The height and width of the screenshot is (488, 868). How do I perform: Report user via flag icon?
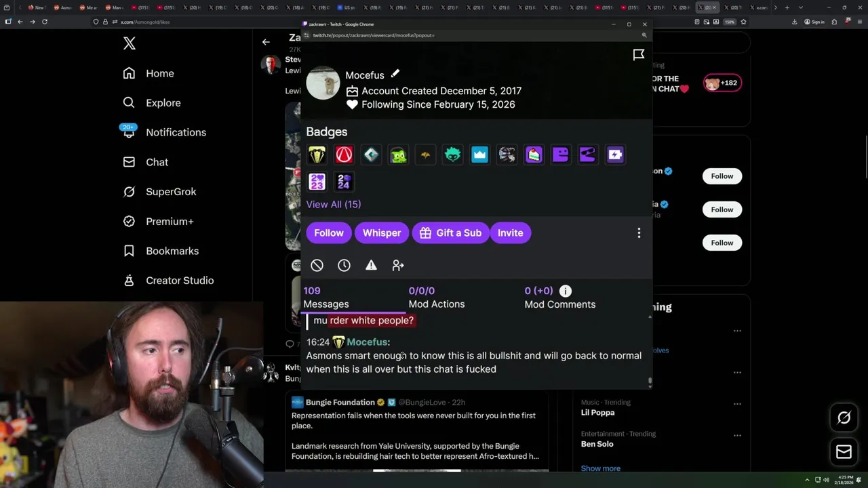pyautogui.click(x=638, y=55)
